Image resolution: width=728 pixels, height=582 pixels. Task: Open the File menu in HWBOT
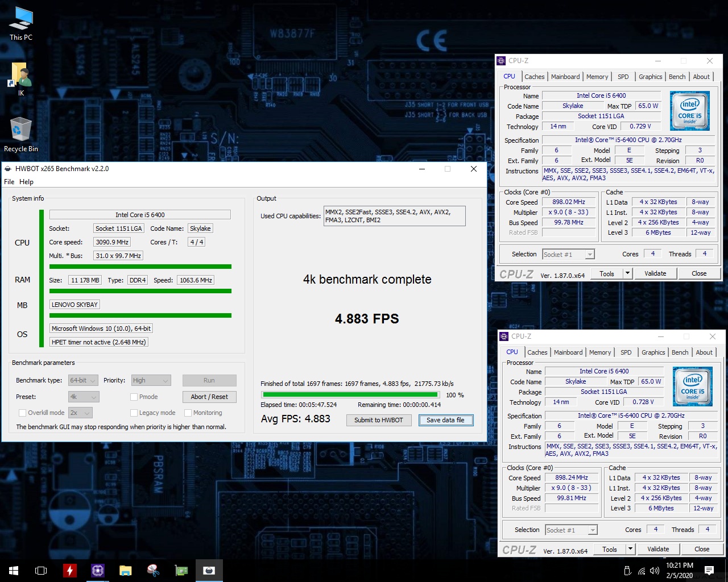[x=9, y=182]
